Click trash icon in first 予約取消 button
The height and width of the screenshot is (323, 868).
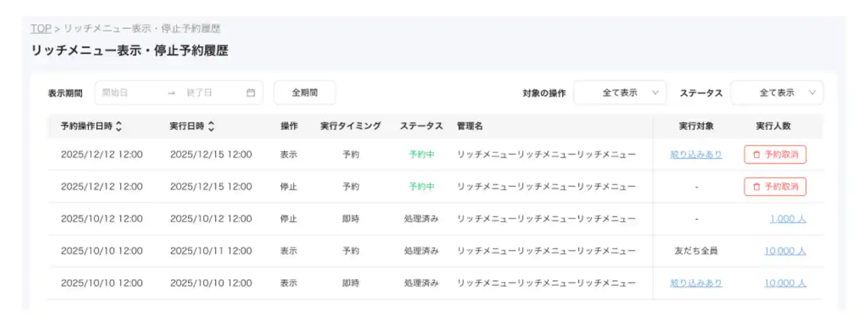757,154
